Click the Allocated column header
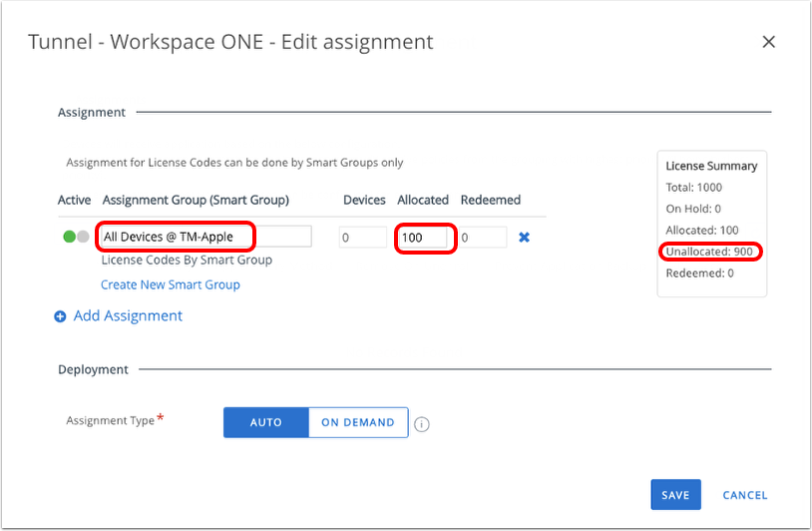812x531 pixels. (423, 200)
